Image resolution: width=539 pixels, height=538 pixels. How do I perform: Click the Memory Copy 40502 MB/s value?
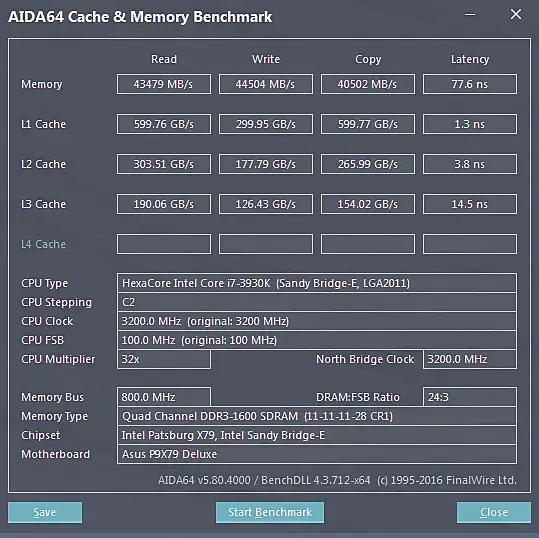tap(368, 84)
